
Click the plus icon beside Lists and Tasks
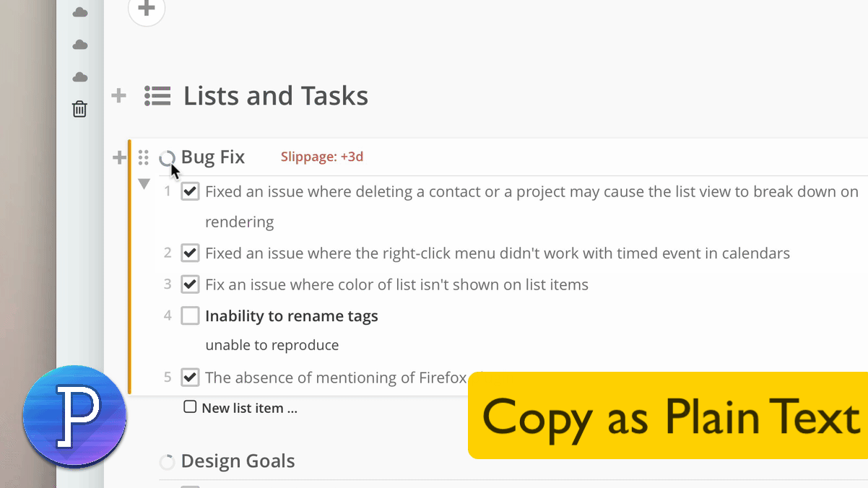(119, 95)
